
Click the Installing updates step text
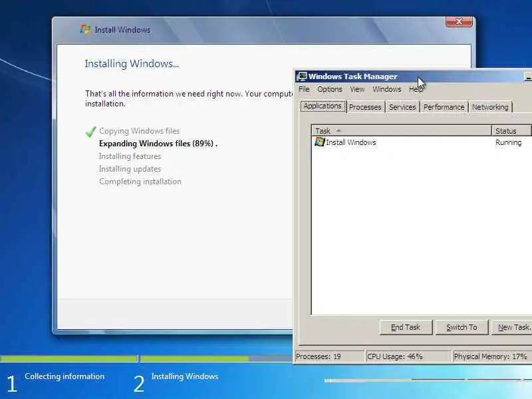tap(130, 169)
